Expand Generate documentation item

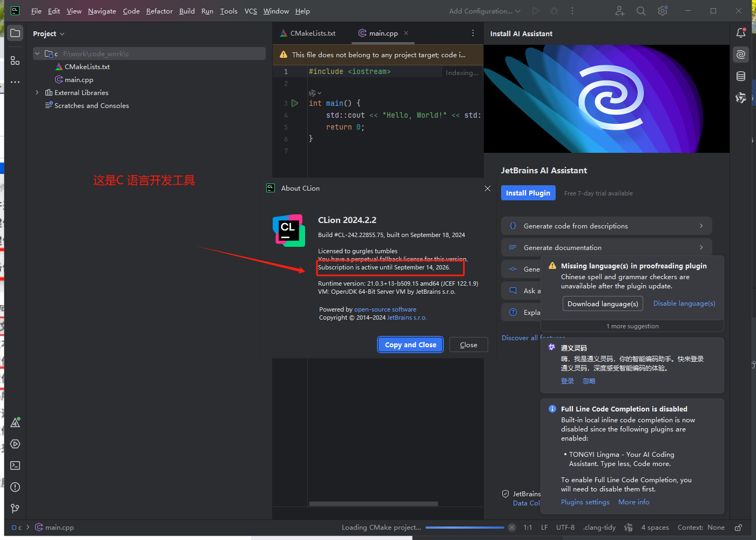pyautogui.click(x=606, y=247)
